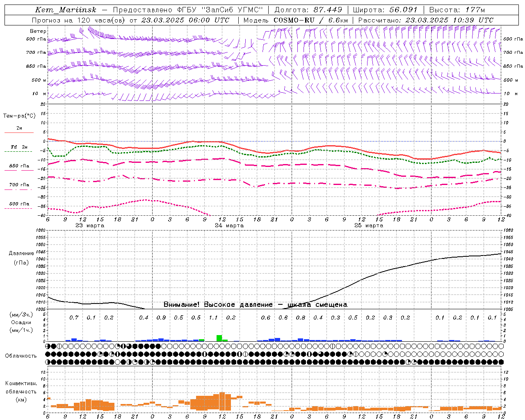Image resolution: width=525 pixels, height=420 pixels.
Task: Click the 'Облачность' cloud cover label
Action: pyautogui.click(x=21, y=356)
